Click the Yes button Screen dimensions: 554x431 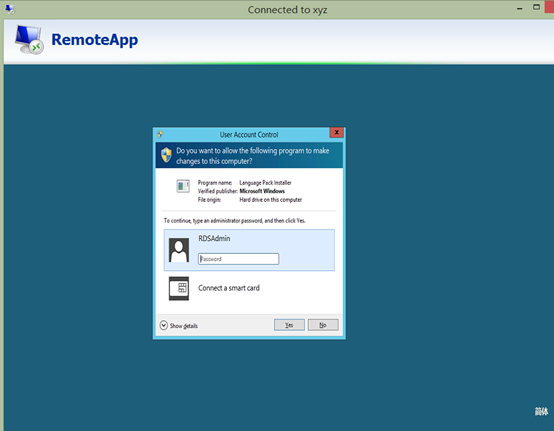click(x=289, y=325)
